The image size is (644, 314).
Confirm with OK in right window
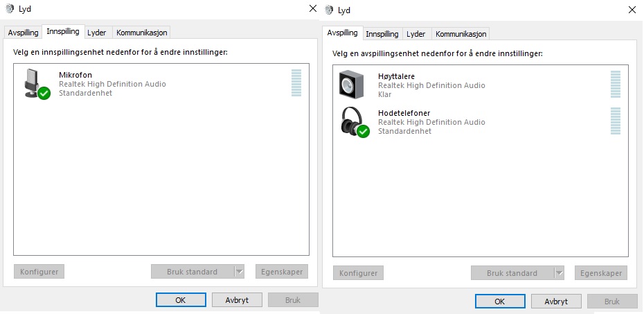500,302
